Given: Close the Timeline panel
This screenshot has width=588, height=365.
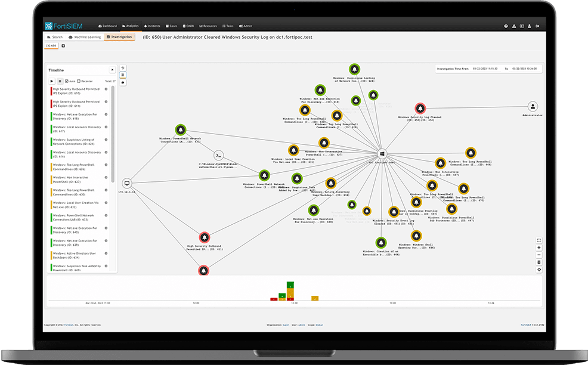Looking at the screenshot, I should (x=112, y=70).
